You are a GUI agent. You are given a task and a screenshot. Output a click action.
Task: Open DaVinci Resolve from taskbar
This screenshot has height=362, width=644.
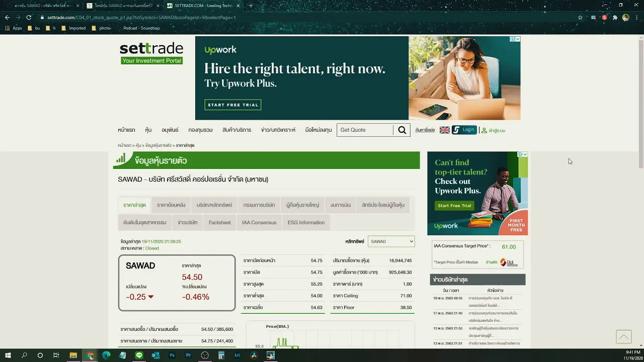point(254,355)
